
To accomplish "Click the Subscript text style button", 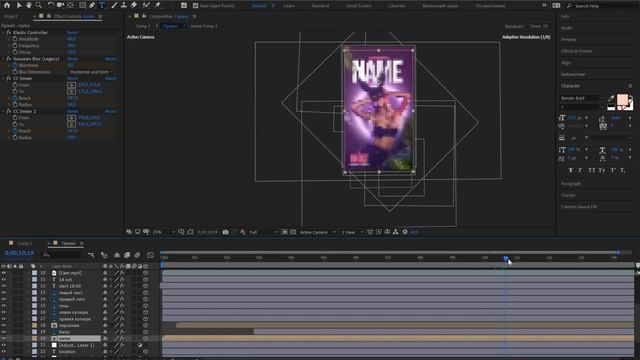I will click(623, 170).
